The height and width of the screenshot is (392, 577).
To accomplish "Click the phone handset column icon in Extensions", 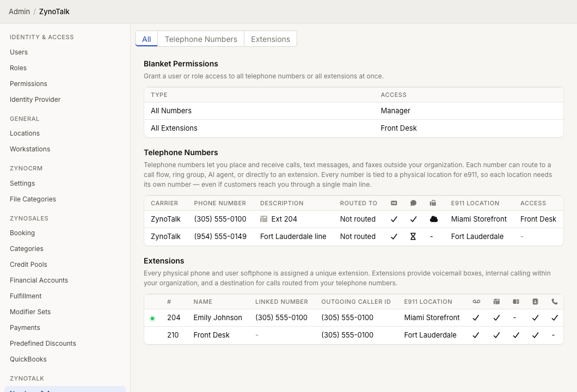I will click(x=555, y=302).
